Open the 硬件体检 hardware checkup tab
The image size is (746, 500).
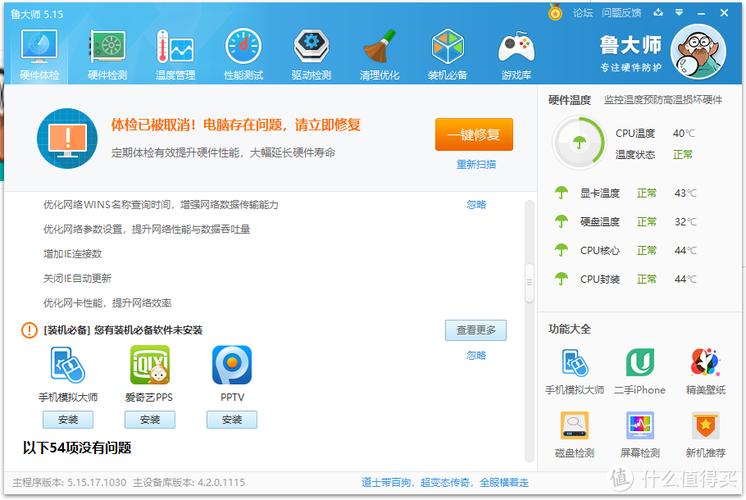pyautogui.click(x=39, y=54)
